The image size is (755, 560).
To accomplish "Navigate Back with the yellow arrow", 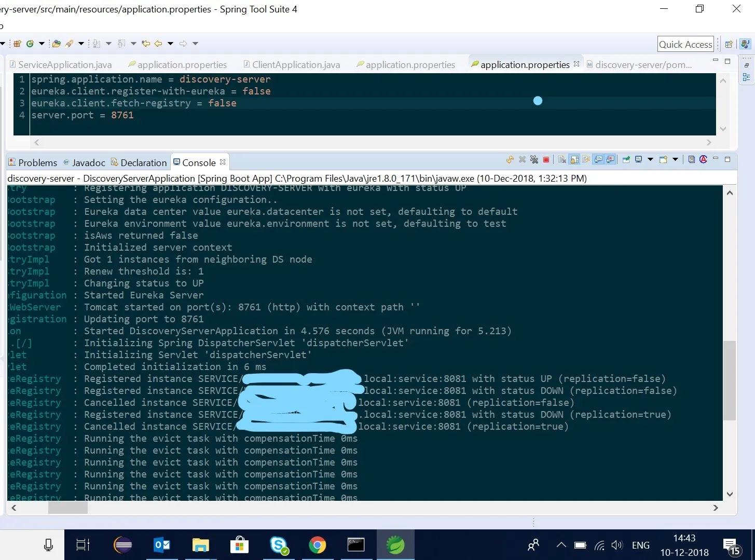I will pyautogui.click(x=158, y=44).
